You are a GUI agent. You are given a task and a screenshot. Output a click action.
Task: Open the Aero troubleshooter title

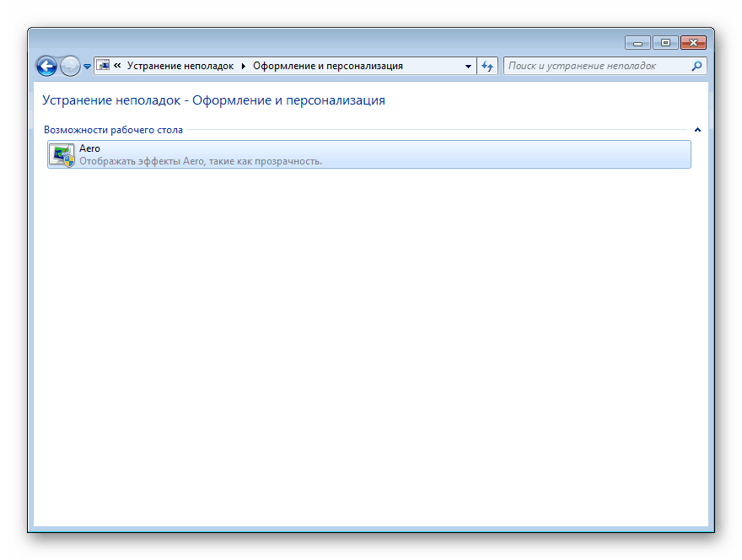(x=89, y=148)
